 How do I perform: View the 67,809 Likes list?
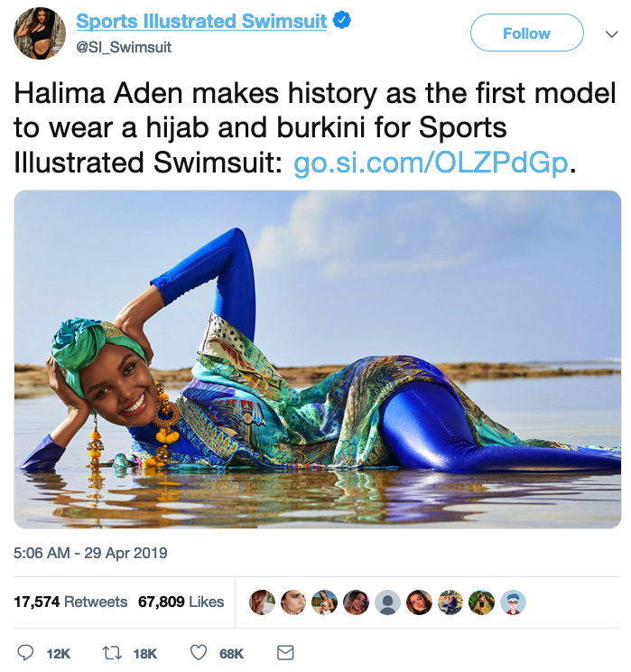181,602
